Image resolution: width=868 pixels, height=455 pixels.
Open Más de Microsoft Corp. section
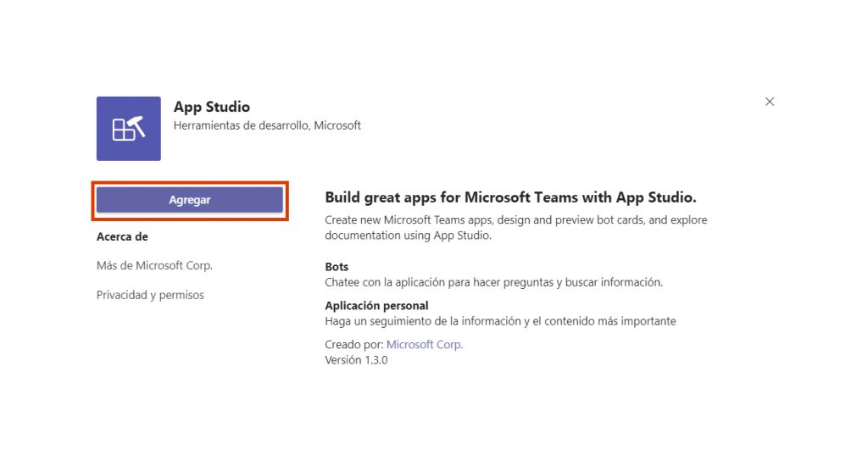(x=154, y=266)
